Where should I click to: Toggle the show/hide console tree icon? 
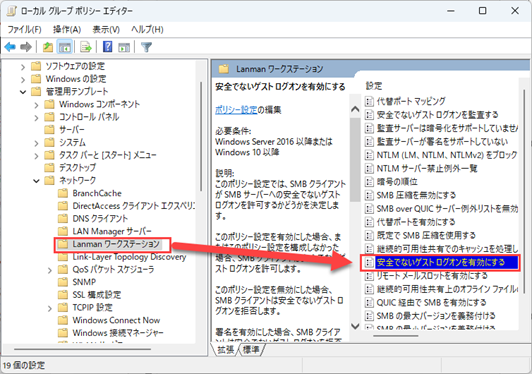tap(64, 47)
